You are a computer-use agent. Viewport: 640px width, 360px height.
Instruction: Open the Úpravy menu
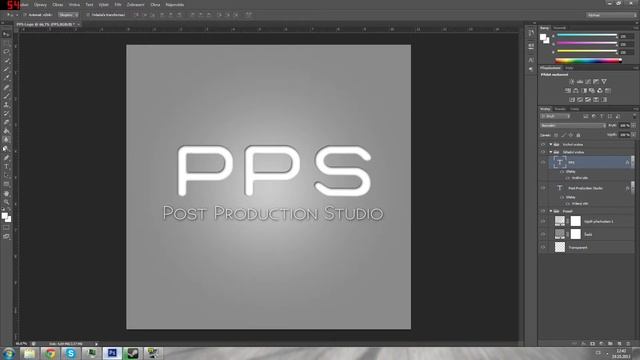[40, 5]
